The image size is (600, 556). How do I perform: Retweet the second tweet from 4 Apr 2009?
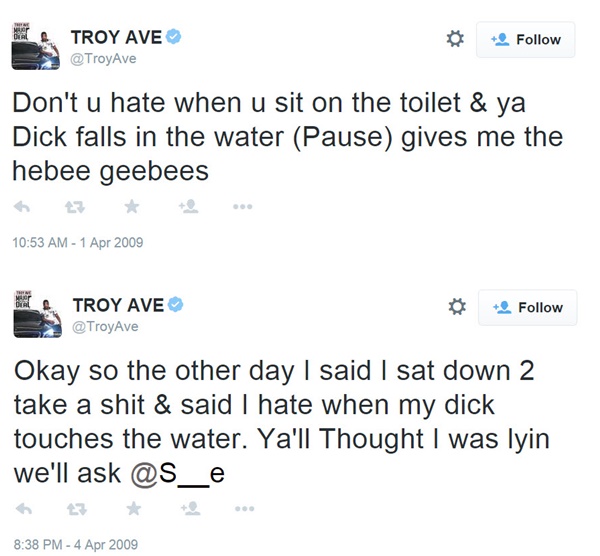pos(72,508)
